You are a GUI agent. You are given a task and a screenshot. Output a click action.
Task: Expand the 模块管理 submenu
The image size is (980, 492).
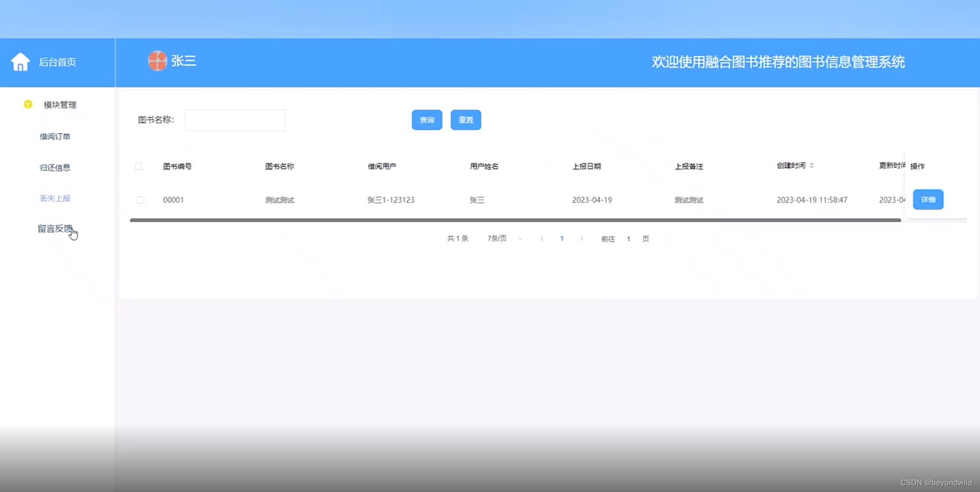pos(59,105)
